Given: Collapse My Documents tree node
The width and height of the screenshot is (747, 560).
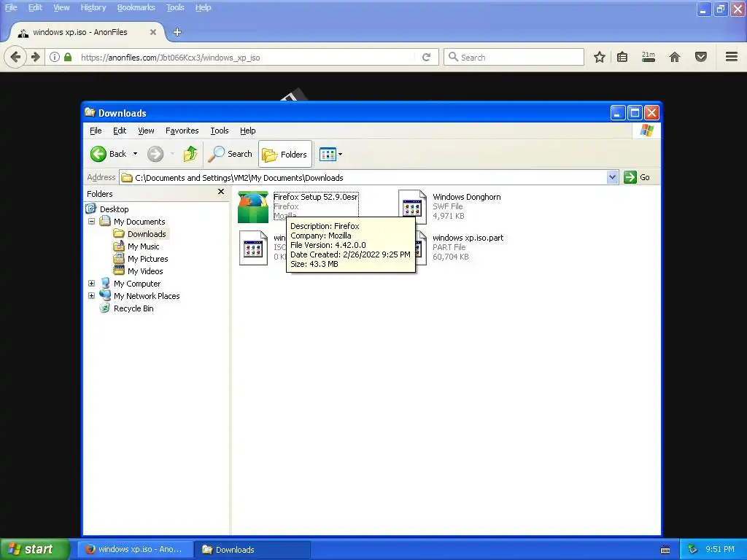Looking at the screenshot, I should pos(91,222).
